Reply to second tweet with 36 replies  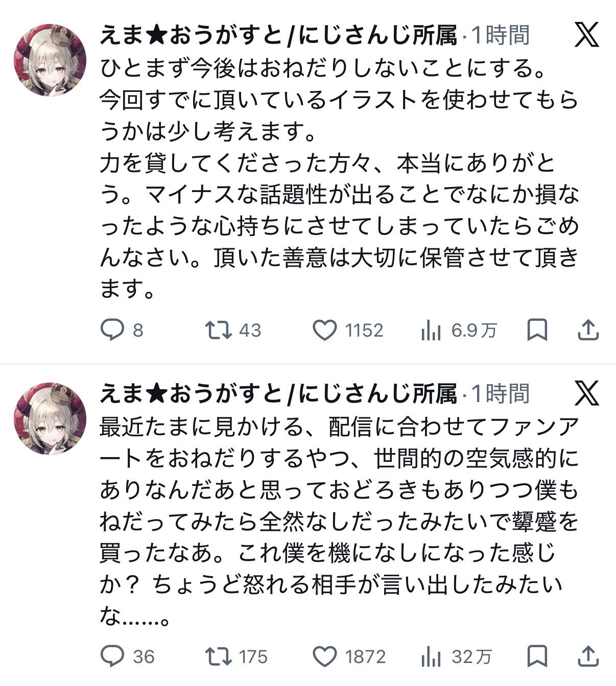112,656
